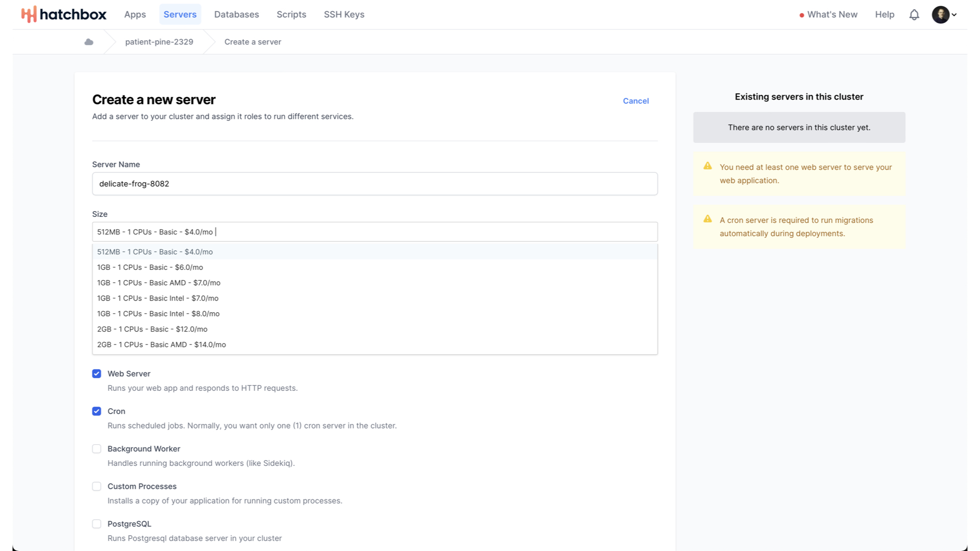The image size is (980, 551).
Task: Click the cron server warning triangle icon
Action: pyautogui.click(x=707, y=219)
